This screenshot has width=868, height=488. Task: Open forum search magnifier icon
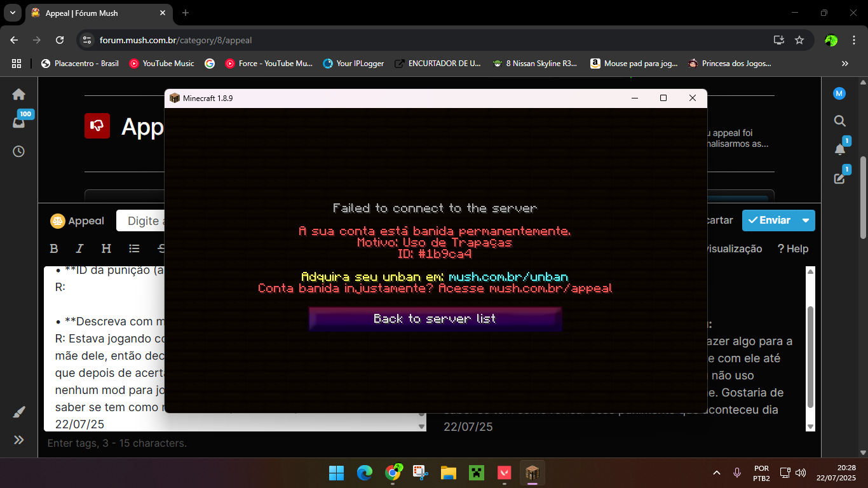[x=839, y=121]
